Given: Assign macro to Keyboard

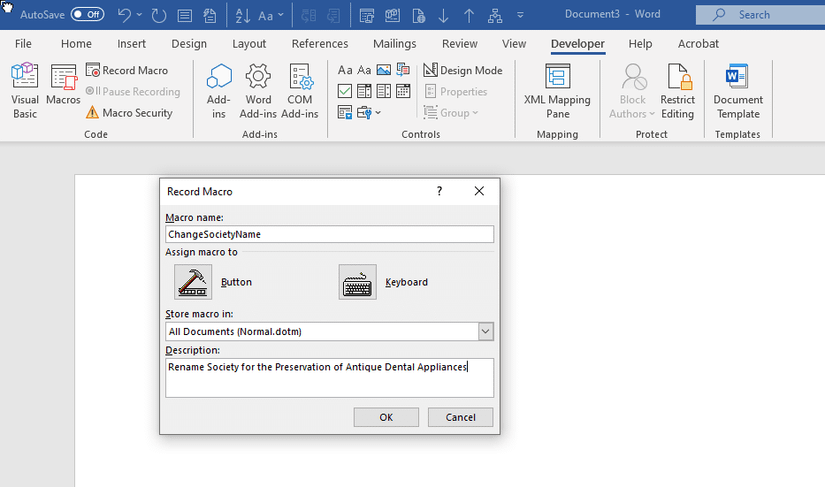Looking at the screenshot, I should click(358, 282).
